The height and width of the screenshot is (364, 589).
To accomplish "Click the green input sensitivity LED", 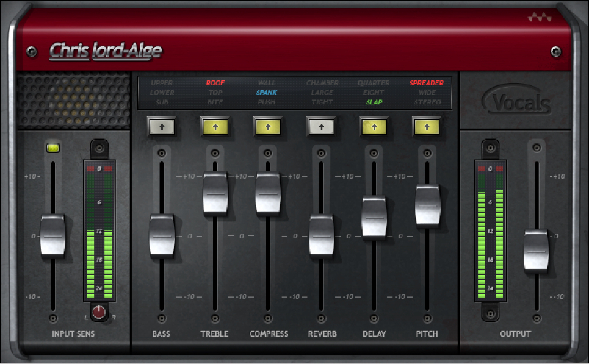I will click(x=52, y=148).
